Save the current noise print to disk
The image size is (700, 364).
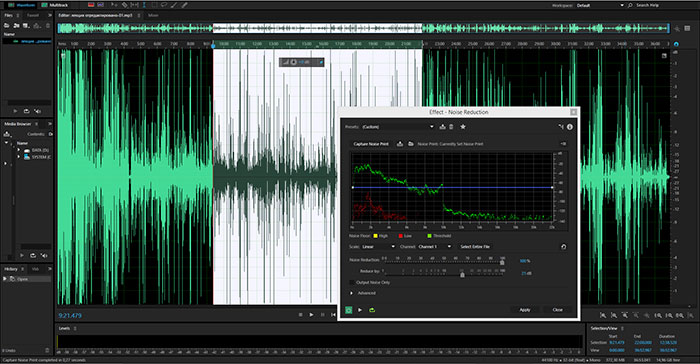(400, 144)
